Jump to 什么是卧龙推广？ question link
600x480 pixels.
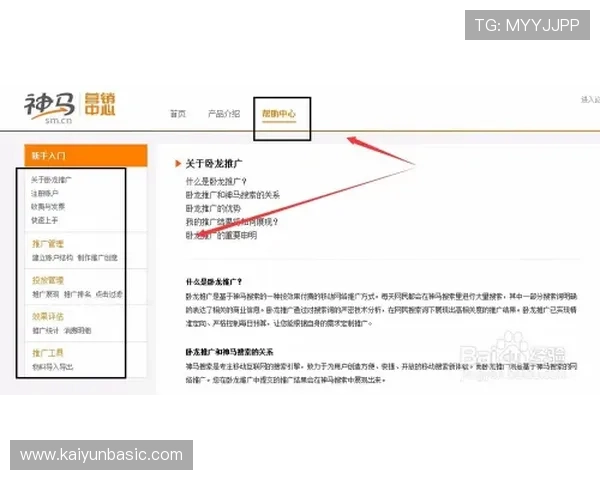[217, 181]
